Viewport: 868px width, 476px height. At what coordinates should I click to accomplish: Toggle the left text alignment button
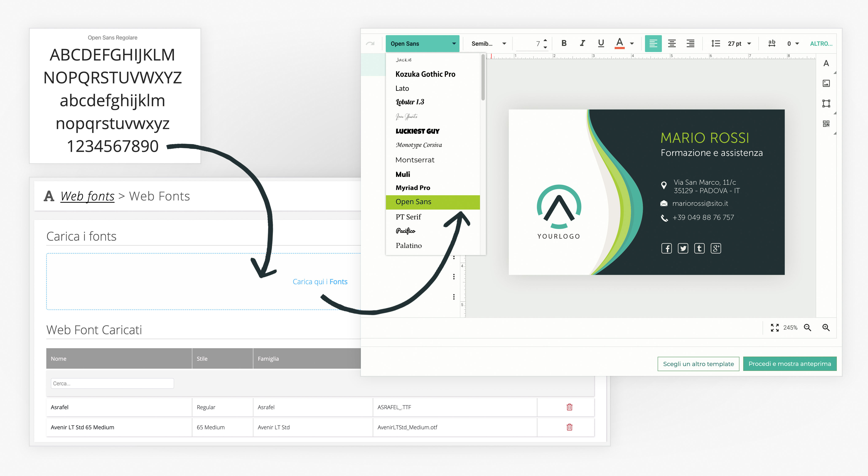653,43
